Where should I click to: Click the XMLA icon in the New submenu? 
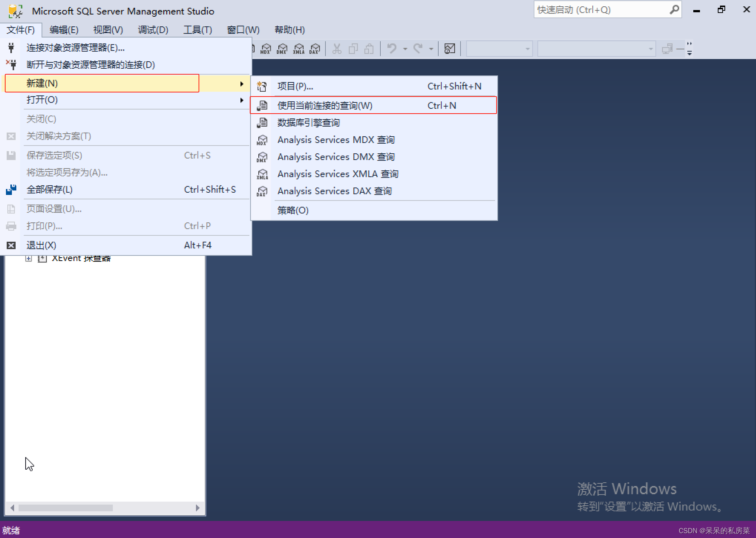[262, 174]
